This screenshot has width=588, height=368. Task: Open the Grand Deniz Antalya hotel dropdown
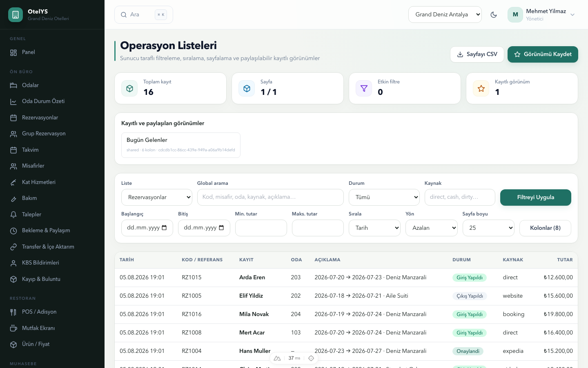tap(445, 15)
